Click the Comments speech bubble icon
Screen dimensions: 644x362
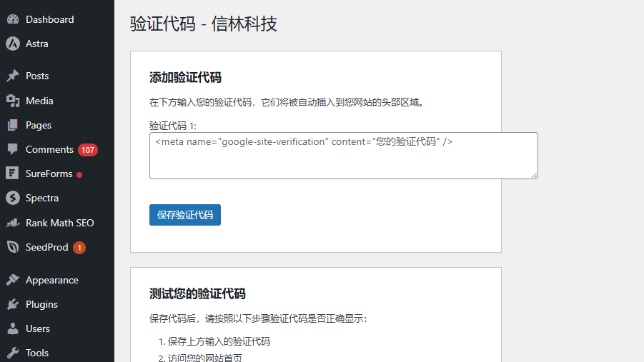[x=13, y=149]
